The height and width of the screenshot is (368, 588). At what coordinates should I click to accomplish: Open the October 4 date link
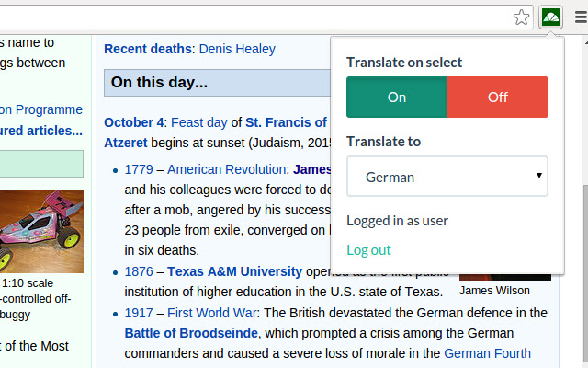pos(135,122)
